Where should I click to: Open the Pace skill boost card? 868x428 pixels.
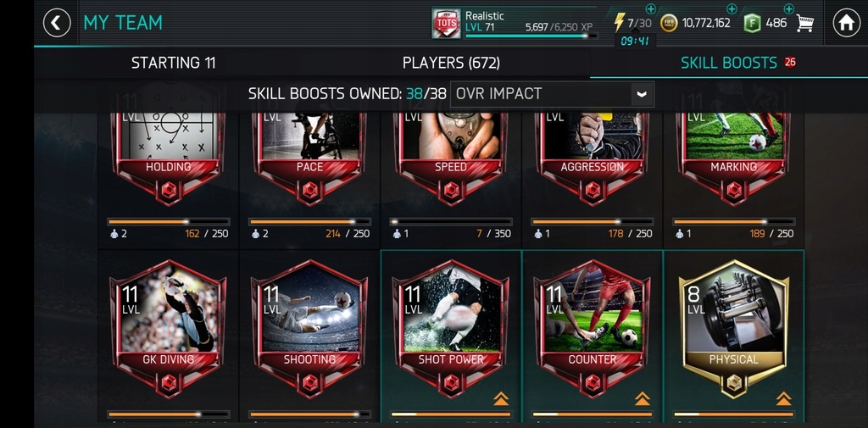309,158
